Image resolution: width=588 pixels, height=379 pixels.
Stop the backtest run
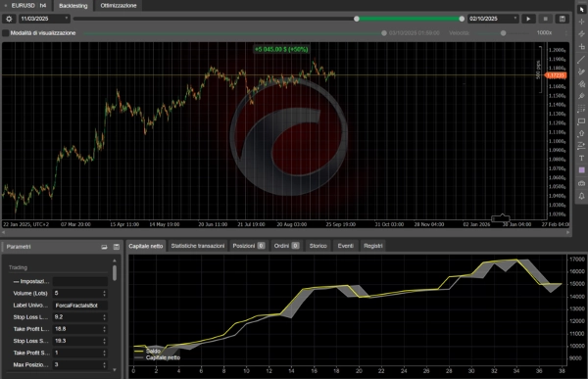click(545, 19)
